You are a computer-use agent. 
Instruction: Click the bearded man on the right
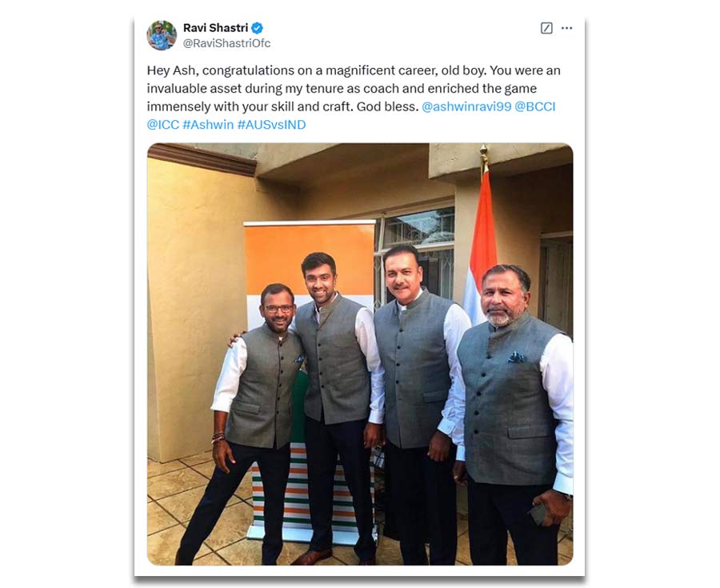click(514, 413)
